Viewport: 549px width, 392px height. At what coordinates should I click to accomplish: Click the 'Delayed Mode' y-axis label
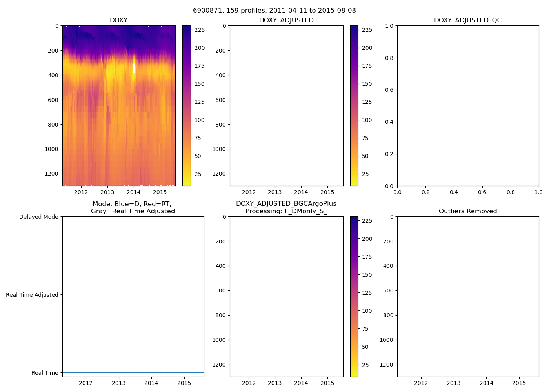point(38,217)
